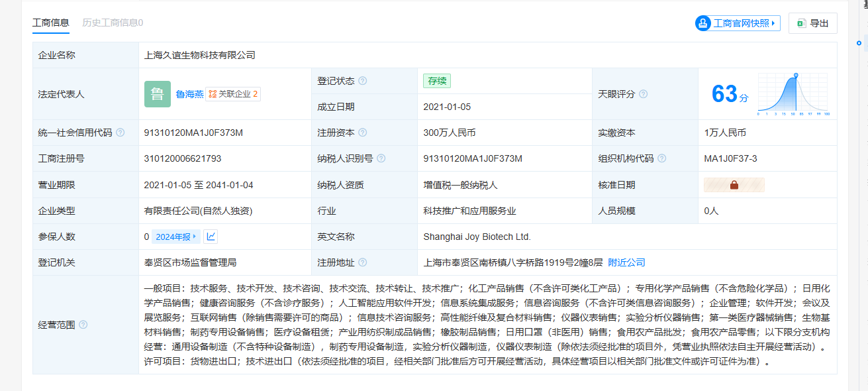The image size is (868, 391).
Task: Open the legal representative link 鲁海燕
Action: click(x=189, y=94)
